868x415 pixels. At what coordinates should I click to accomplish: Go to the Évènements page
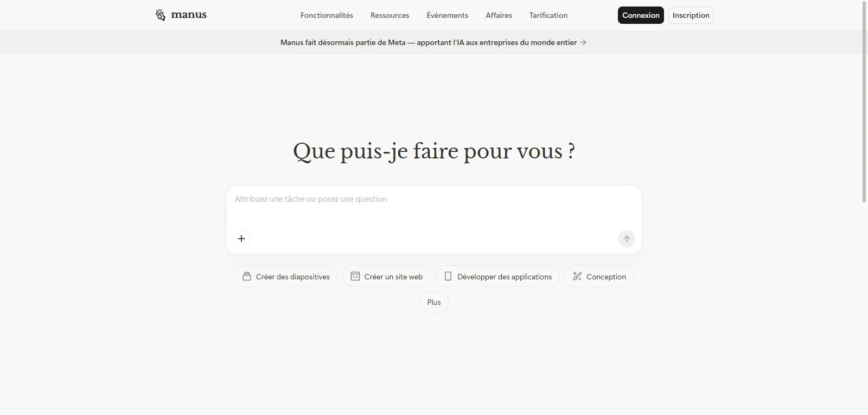click(447, 15)
